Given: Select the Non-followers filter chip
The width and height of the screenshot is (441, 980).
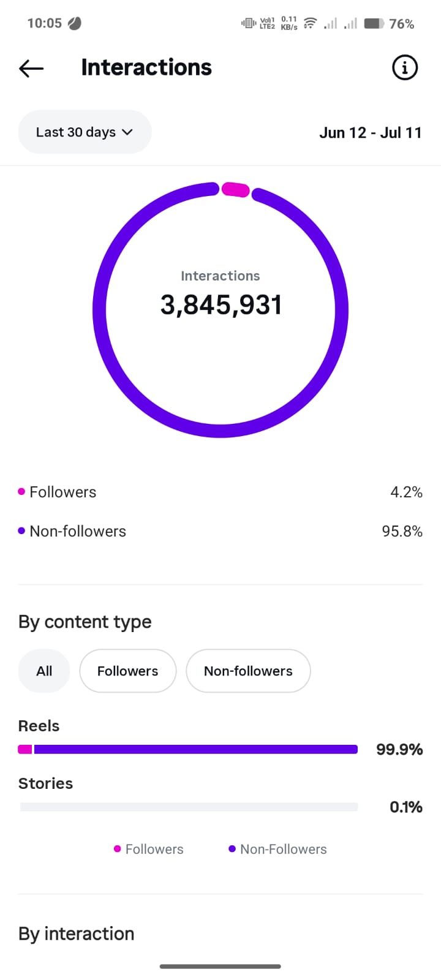Looking at the screenshot, I should click(x=248, y=671).
